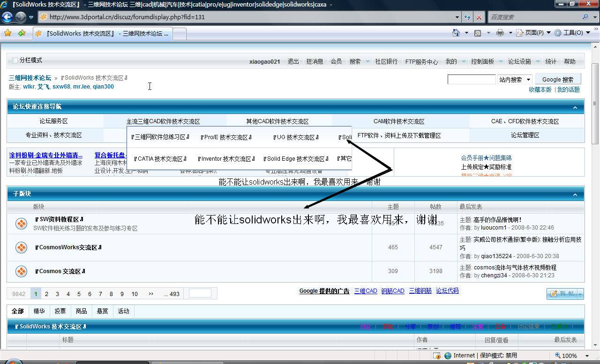600x364 pixels.
Task: Switch to the 悬赏 tab
Action: 102,311
